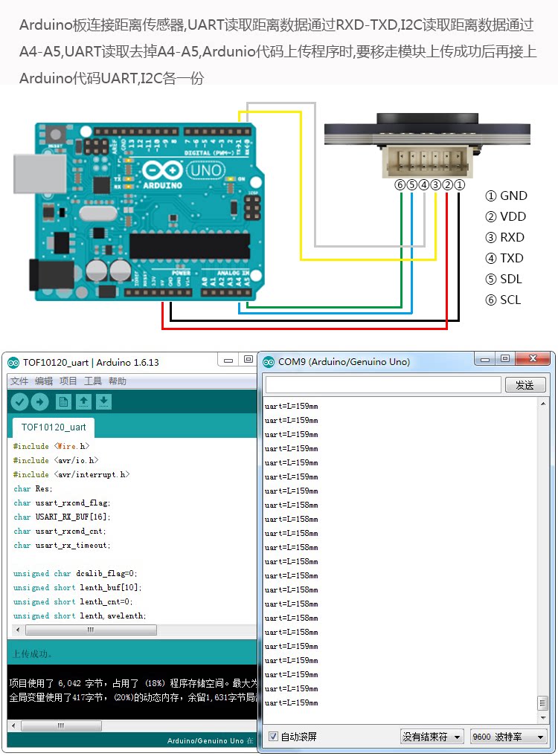
Task: Click the 发送 send button
Action: 525,385
